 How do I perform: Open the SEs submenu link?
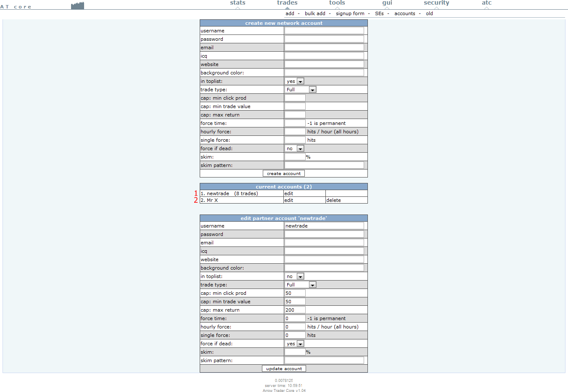[379, 13]
